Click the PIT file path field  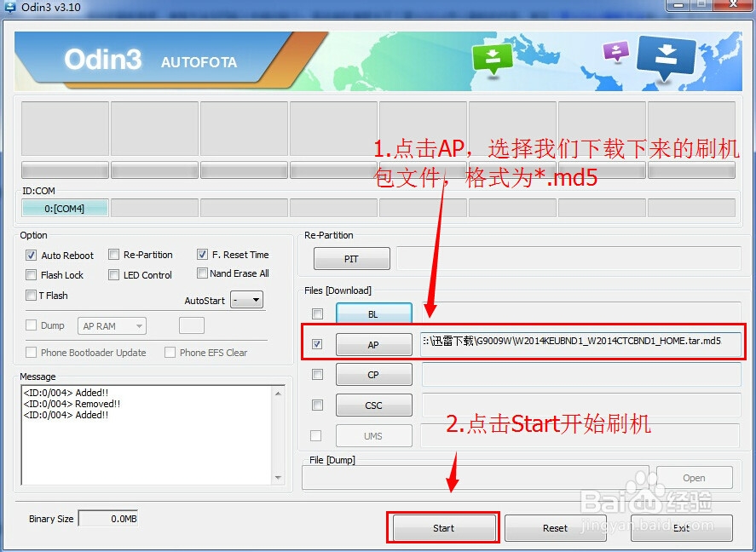[568, 258]
